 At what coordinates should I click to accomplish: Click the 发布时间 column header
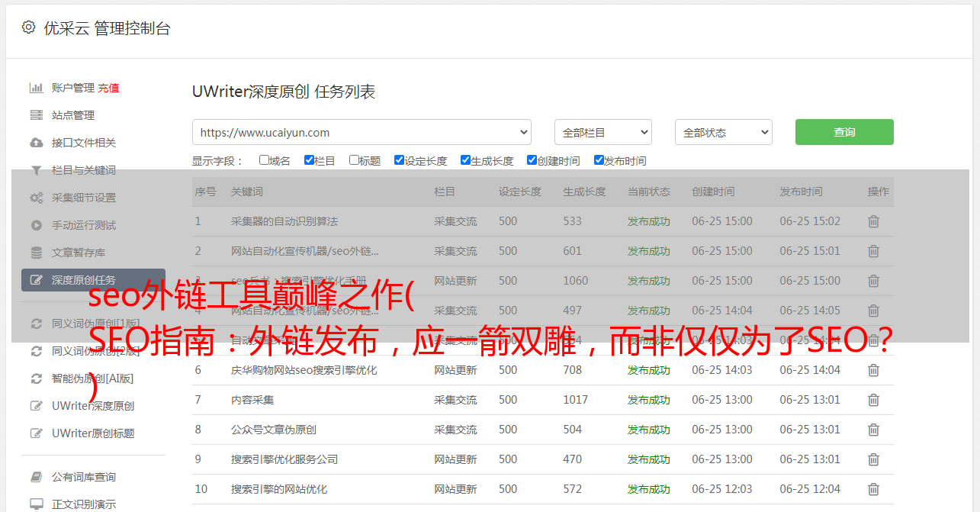pos(801,192)
